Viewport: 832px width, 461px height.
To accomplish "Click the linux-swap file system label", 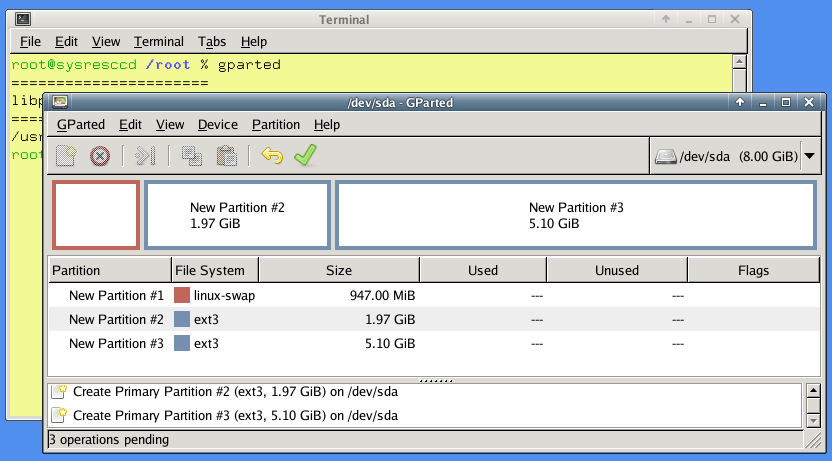I will (x=224, y=295).
